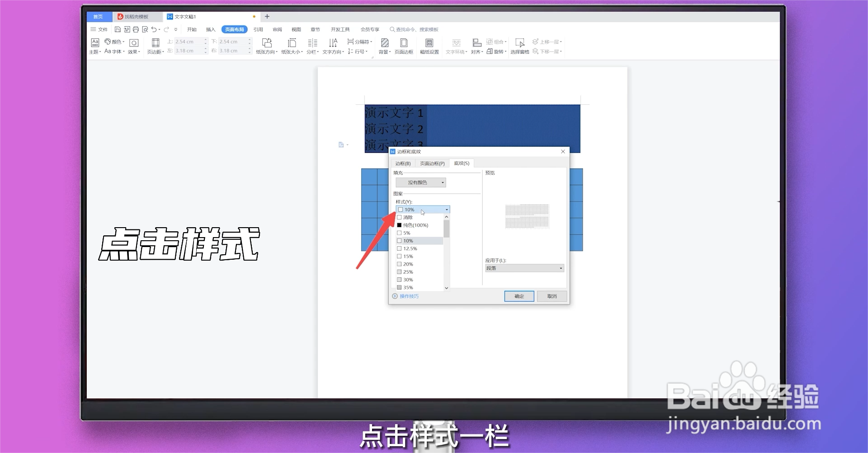Open the 插入 ribbon tab
Viewport: 868px width, 453px height.
point(211,29)
